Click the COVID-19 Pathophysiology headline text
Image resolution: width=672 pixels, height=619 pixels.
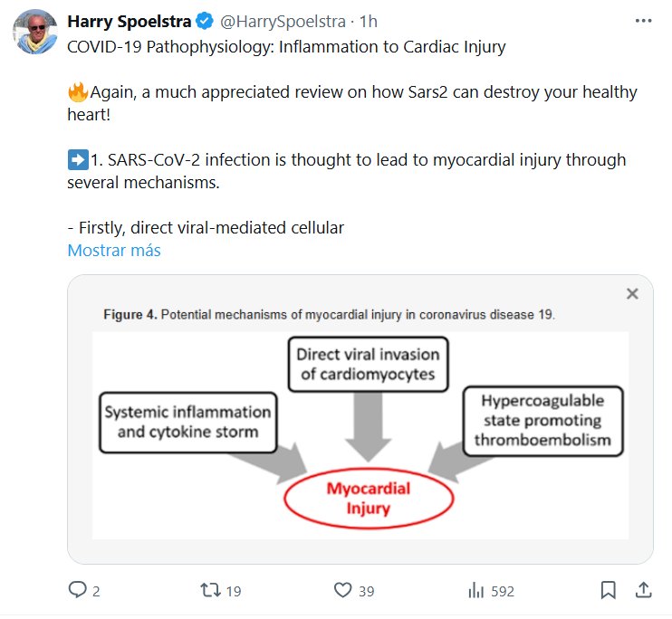(287, 47)
